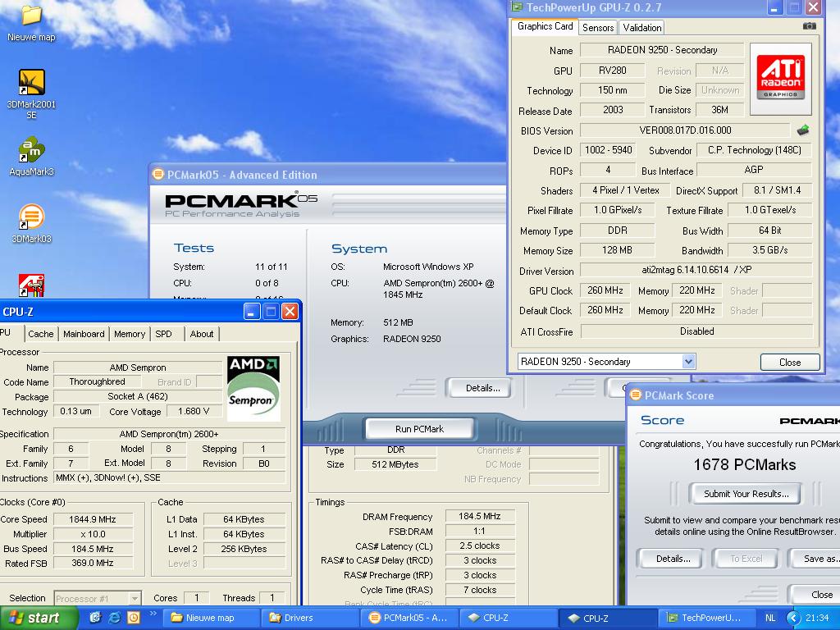This screenshot has height=630, width=840.
Task: Click the Subvendor C.P. Technology (148C) field
Action: [x=755, y=150]
